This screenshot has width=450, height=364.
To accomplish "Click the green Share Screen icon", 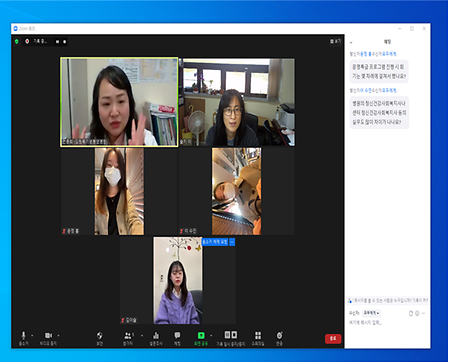I will coord(201,335).
